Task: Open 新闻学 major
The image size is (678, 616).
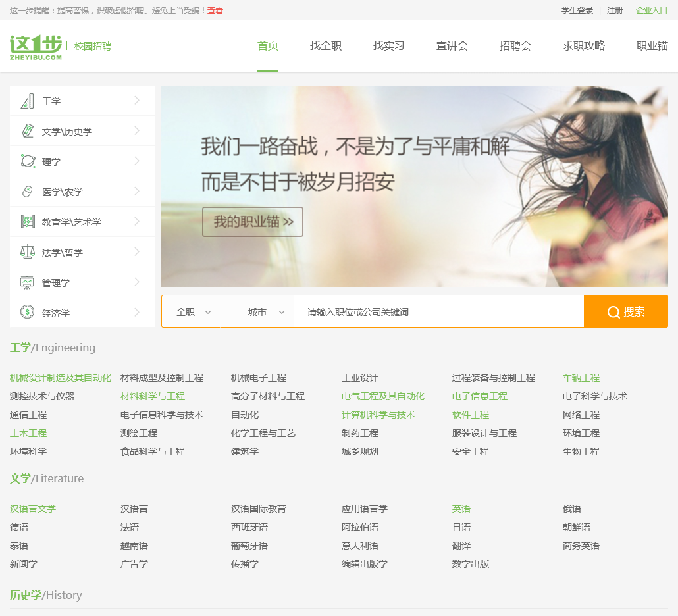Action: [x=24, y=564]
